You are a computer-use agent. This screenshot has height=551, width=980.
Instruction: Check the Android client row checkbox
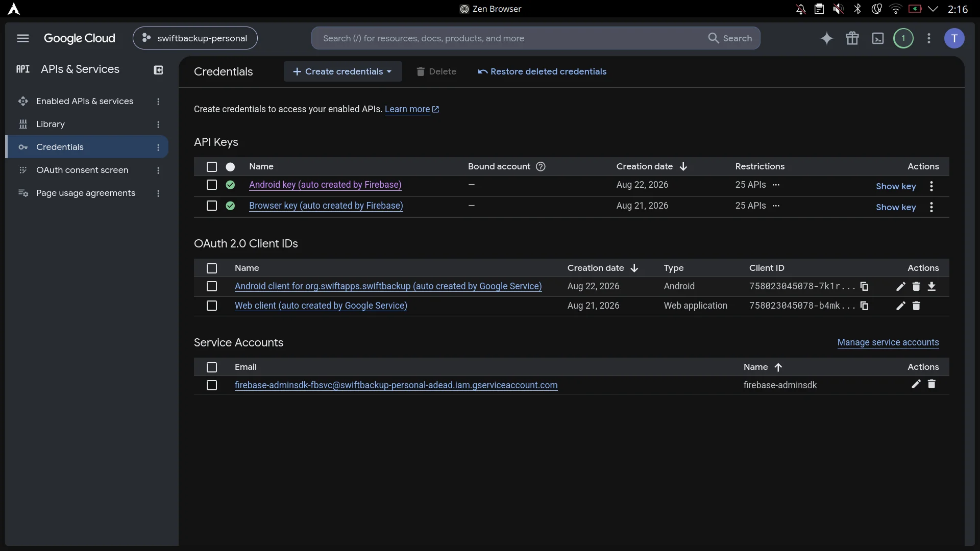(212, 286)
